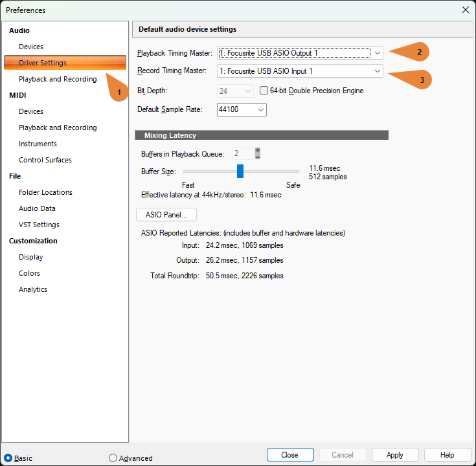Open Audio Playback and Recording page
476x466 pixels.
click(x=58, y=79)
